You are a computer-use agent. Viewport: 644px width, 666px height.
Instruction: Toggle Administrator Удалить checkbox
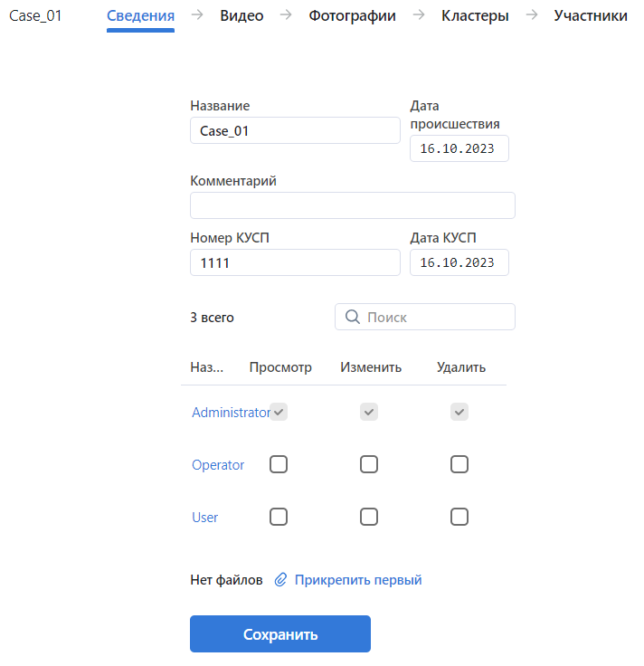459,412
